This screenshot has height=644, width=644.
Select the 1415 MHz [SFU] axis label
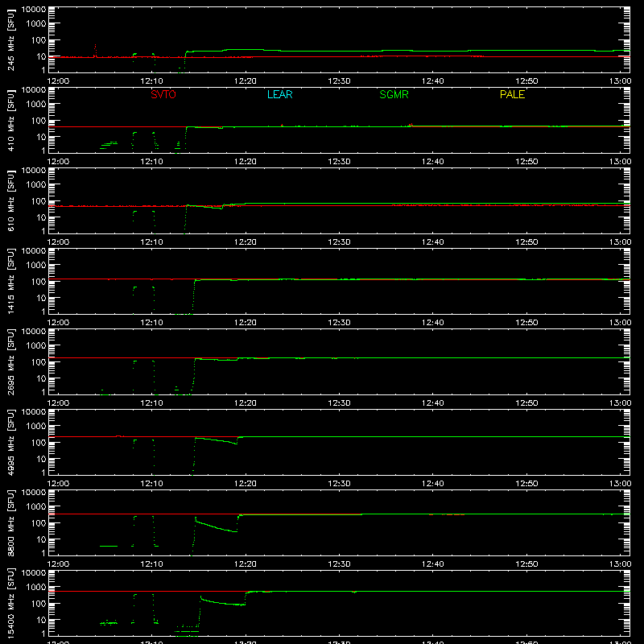(10, 281)
